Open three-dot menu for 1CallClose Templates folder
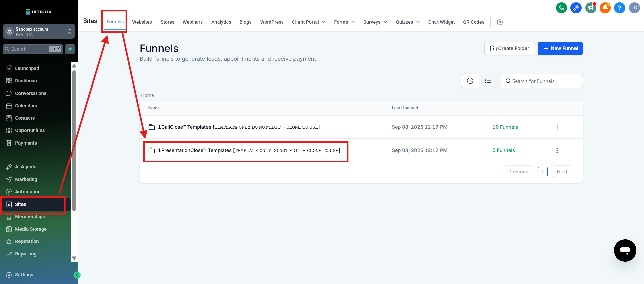 [x=557, y=127]
